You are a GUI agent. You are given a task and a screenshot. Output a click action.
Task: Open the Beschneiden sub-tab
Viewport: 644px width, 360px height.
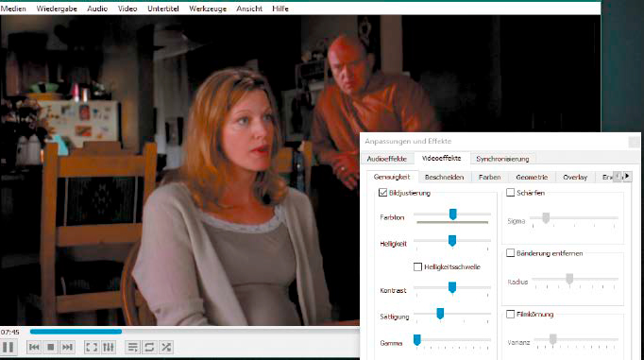[444, 177]
